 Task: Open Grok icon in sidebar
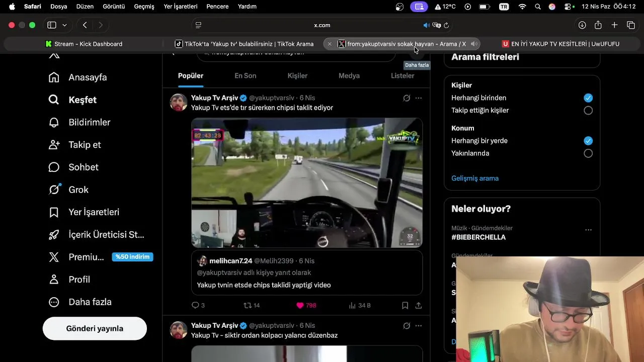pos(54,190)
